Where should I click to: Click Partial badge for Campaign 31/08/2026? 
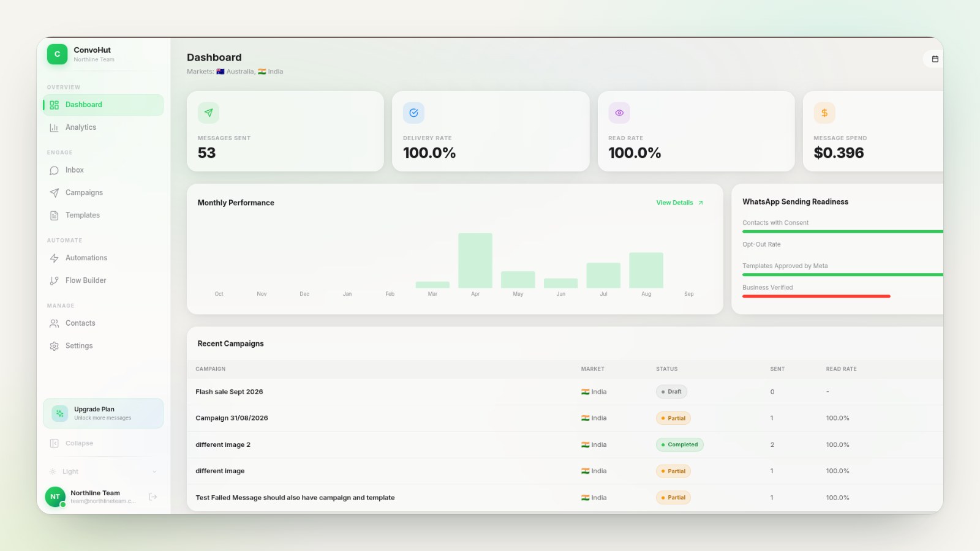click(673, 418)
